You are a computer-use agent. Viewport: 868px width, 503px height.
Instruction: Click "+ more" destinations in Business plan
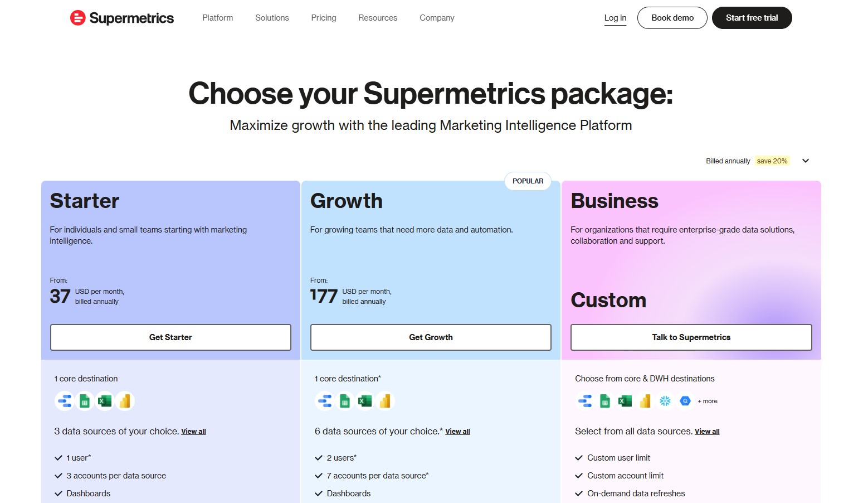pyautogui.click(x=708, y=401)
